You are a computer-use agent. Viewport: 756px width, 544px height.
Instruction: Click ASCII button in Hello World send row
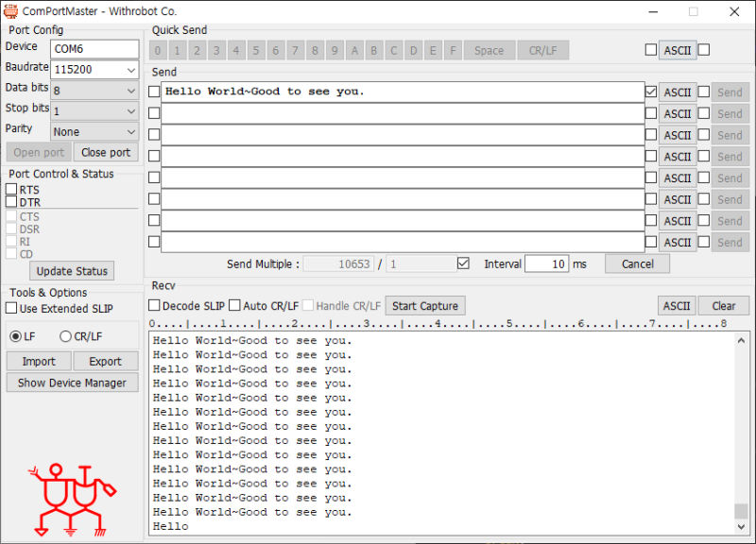pos(678,92)
